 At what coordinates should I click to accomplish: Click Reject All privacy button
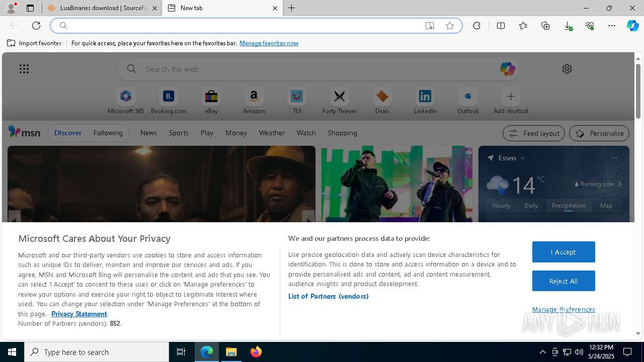click(x=563, y=281)
